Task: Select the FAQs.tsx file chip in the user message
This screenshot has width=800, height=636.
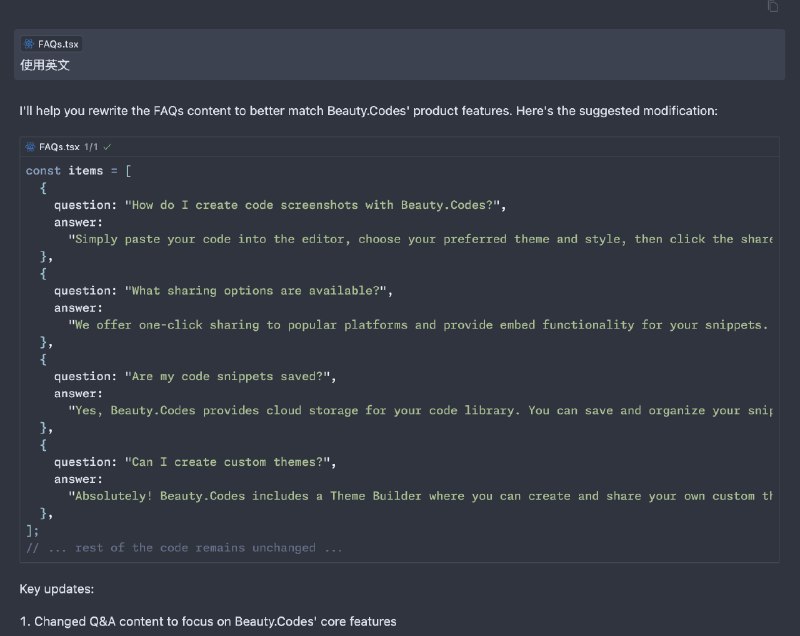Action: tap(51, 43)
